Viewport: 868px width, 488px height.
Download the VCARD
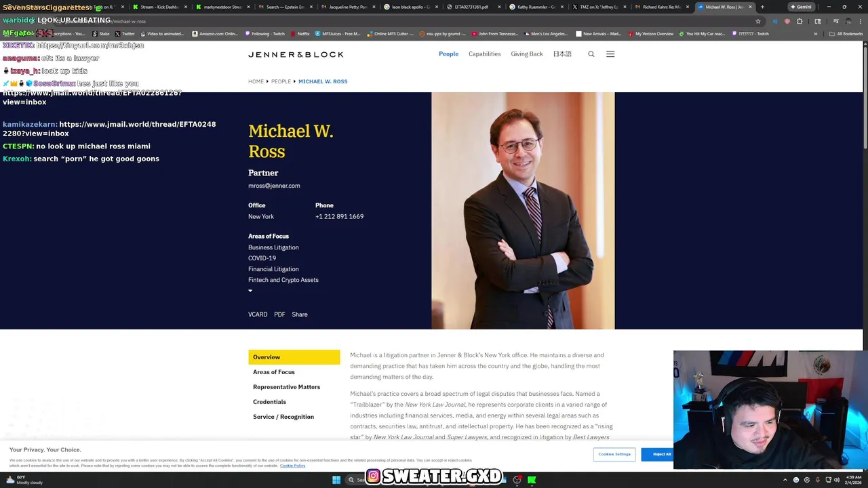[x=258, y=314]
